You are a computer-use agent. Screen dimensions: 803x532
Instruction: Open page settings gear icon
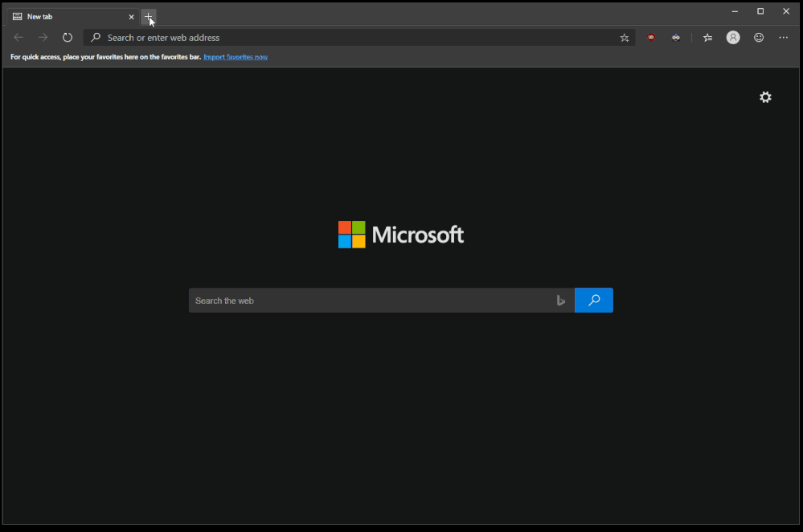click(x=765, y=97)
